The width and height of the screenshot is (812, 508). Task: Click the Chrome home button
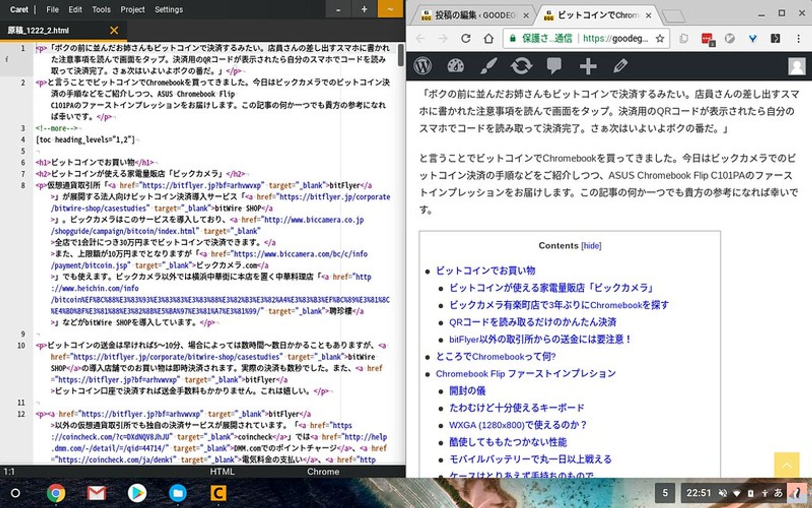click(488, 38)
